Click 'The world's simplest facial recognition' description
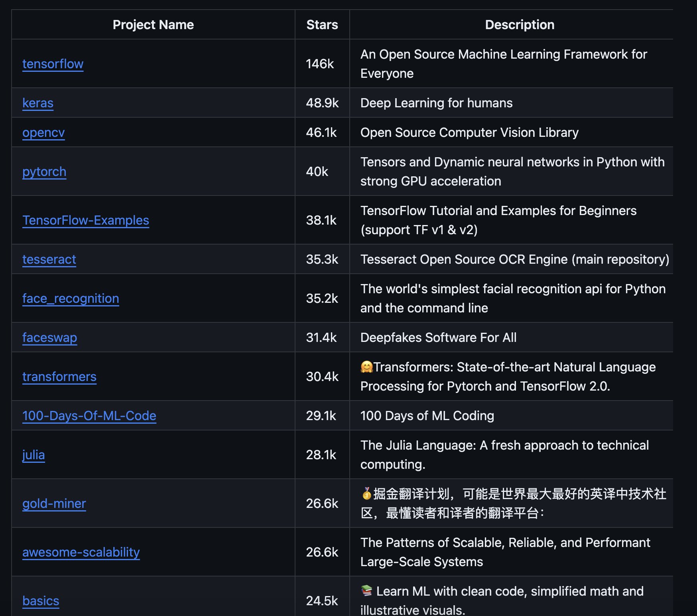 click(x=513, y=298)
